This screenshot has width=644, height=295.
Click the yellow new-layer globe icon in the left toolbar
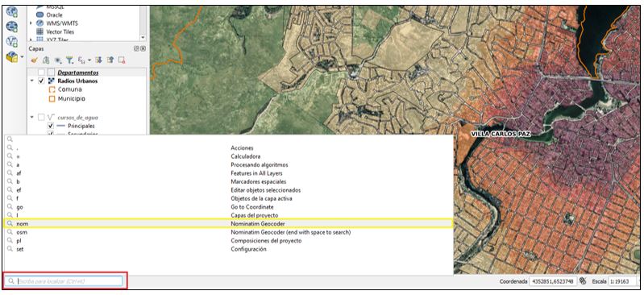pyautogui.click(x=11, y=56)
